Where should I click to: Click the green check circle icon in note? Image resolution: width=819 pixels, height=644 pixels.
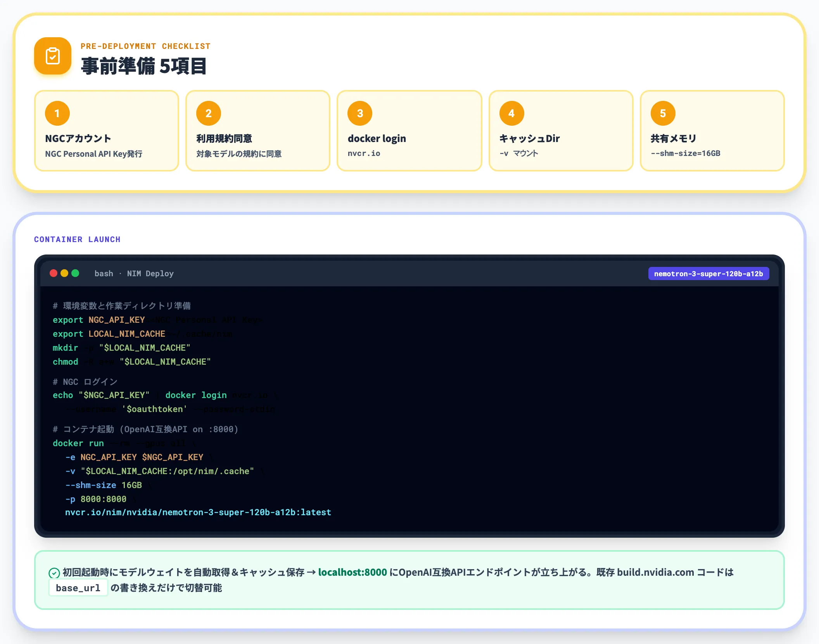point(54,573)
